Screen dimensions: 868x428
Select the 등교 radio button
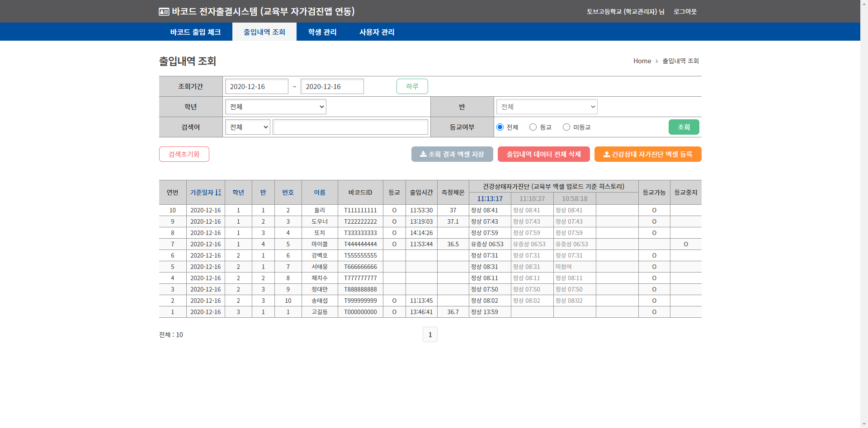coord(533,127)
